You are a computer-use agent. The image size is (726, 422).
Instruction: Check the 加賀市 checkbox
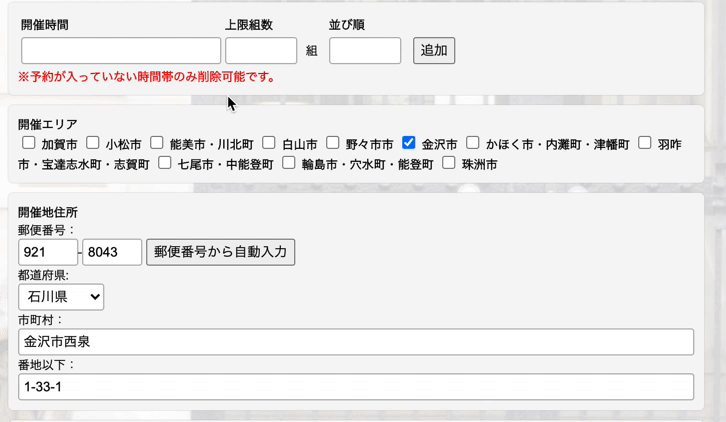[29, 143]
